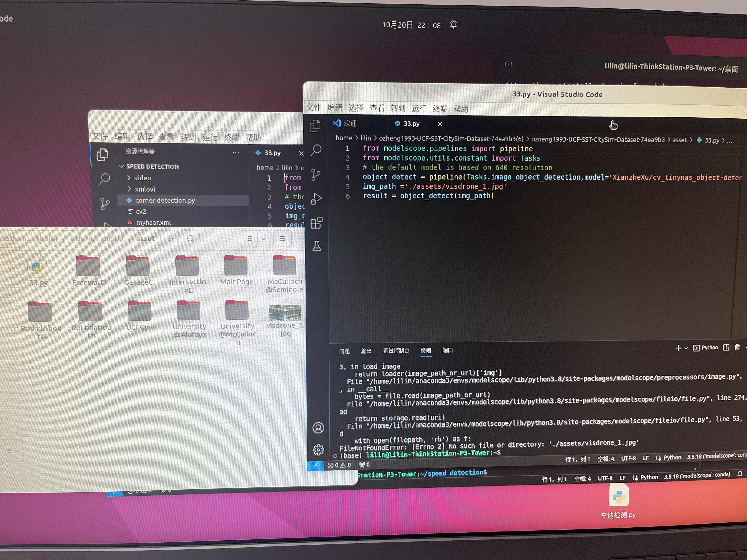Viewport: 747px width, 560px height.
Task: Open Manage gear icon in activity bar
Action: coord(318,450)
